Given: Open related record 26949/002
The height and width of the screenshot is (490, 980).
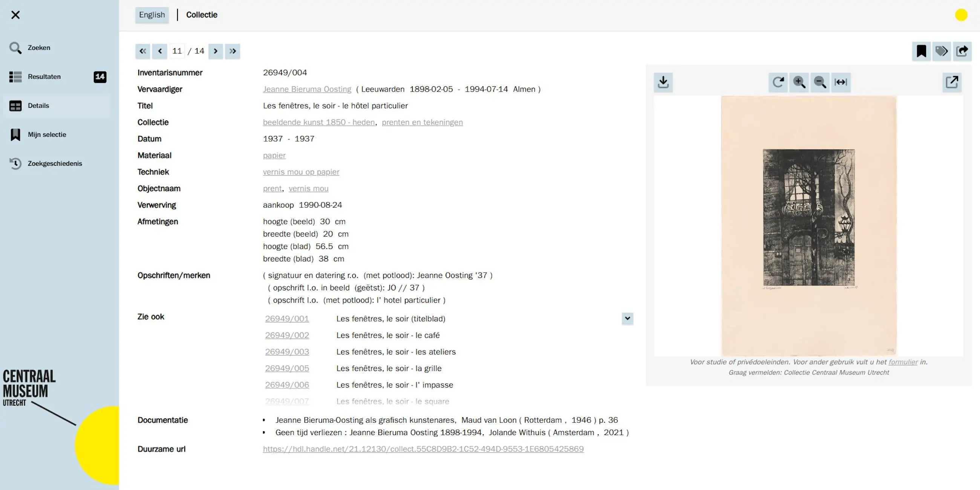Looking at the screenshot, I should [x=287, y=335].
